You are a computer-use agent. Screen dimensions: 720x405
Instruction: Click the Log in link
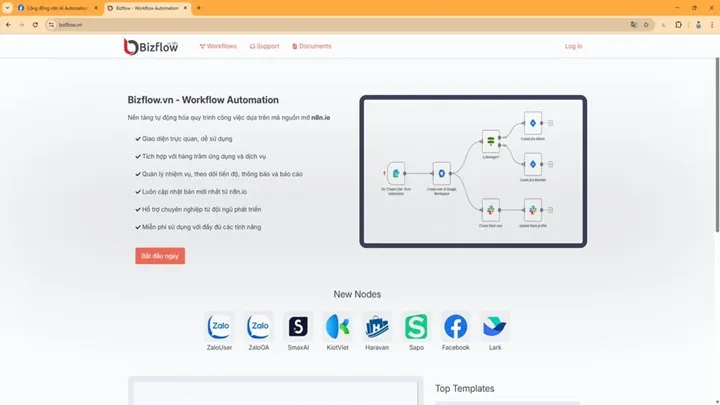573,46
